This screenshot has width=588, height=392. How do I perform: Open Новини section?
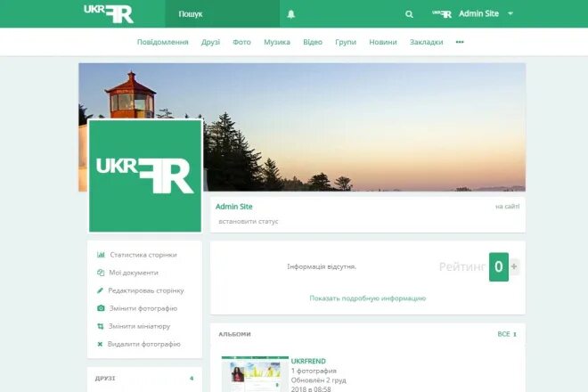[383, 42]
